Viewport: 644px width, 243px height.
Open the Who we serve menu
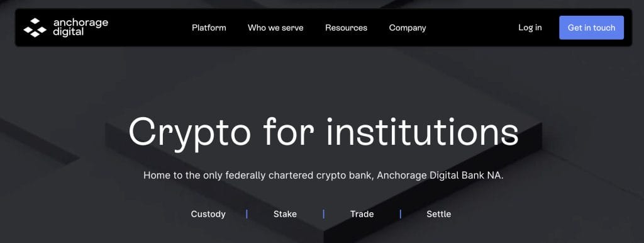[275, 28]
